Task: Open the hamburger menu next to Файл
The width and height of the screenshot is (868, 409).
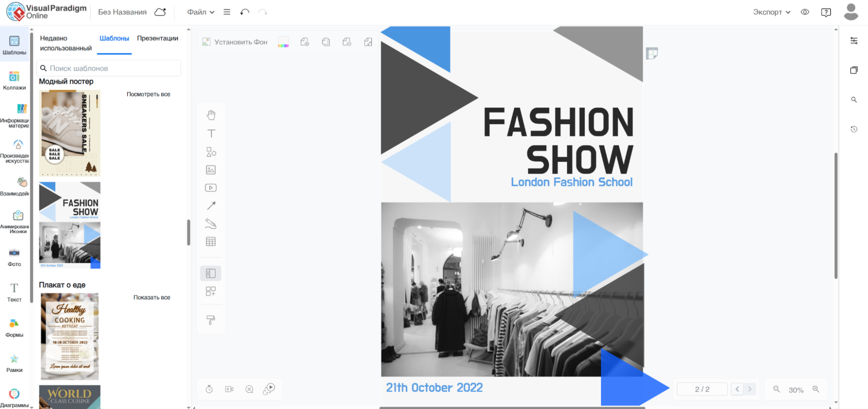Action: (x=227, y=12)
